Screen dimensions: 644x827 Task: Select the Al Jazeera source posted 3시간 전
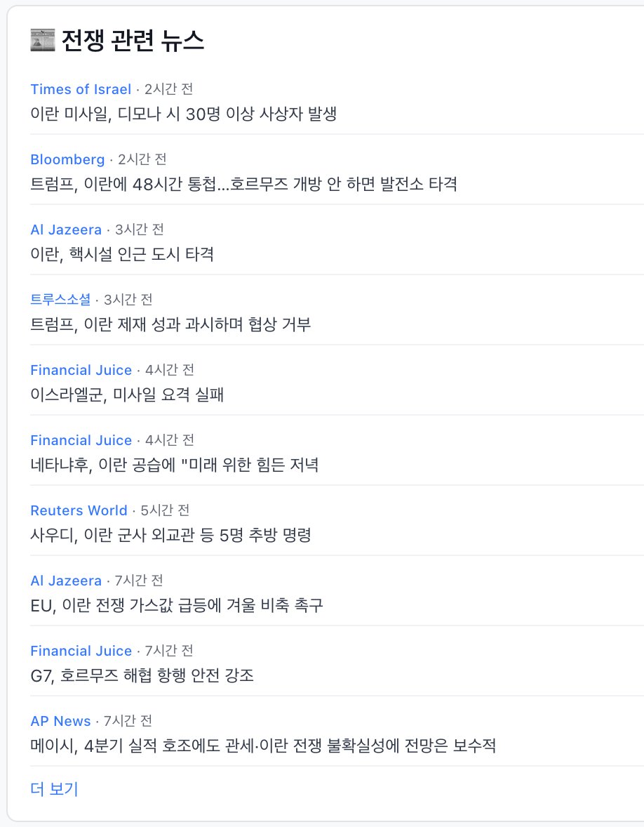(66, 230)
